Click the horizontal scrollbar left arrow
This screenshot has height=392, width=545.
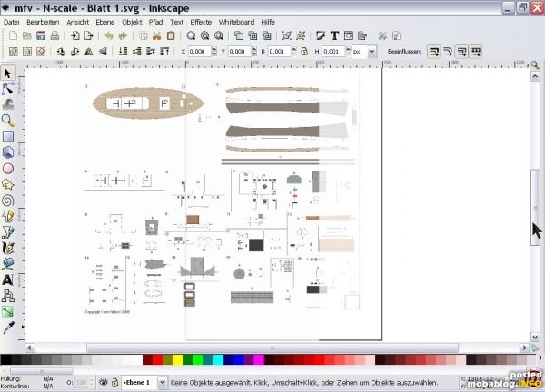click(x=30, y=348)
